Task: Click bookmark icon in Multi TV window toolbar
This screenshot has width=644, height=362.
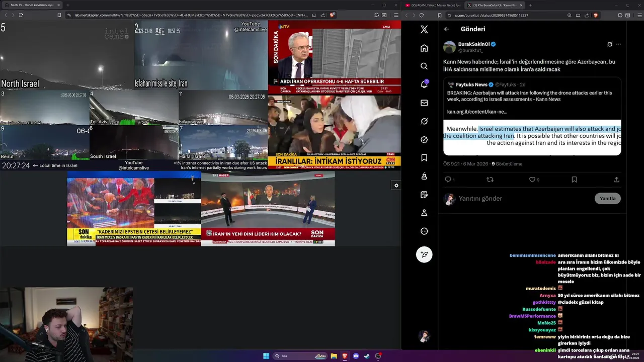Action: [x=59, y=15]
